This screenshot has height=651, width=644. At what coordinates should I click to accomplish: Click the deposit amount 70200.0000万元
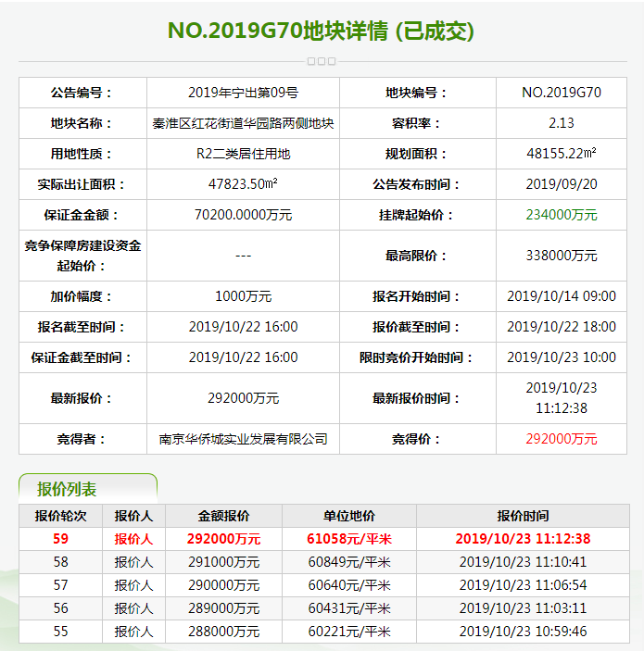point(243,215)
